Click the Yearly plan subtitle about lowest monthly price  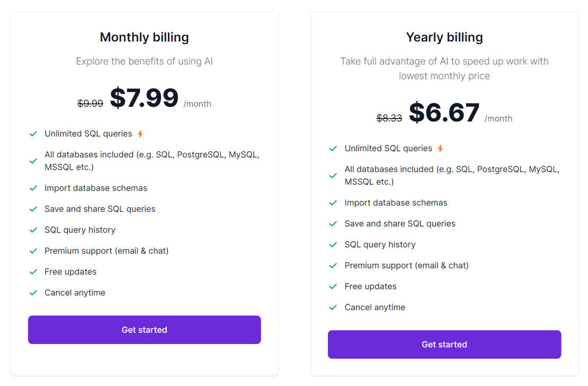[x=444, y=68]
